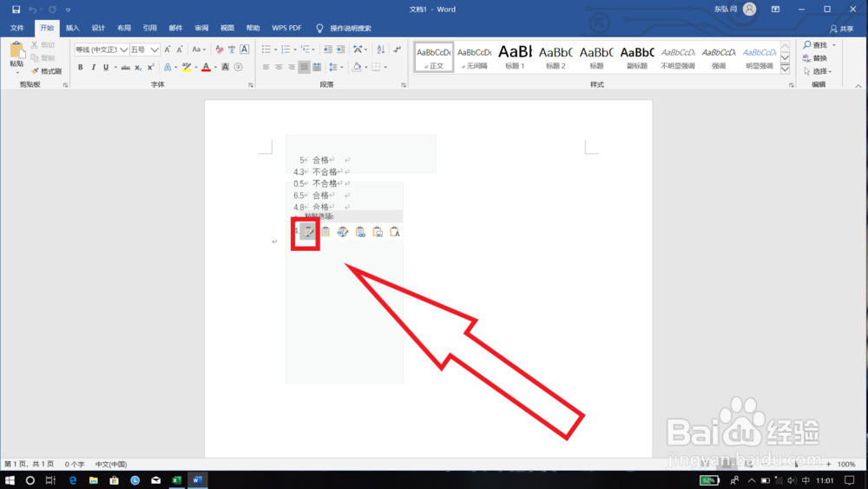
Task: Open phonetic guide (文) icon
Action: point(232,50)
